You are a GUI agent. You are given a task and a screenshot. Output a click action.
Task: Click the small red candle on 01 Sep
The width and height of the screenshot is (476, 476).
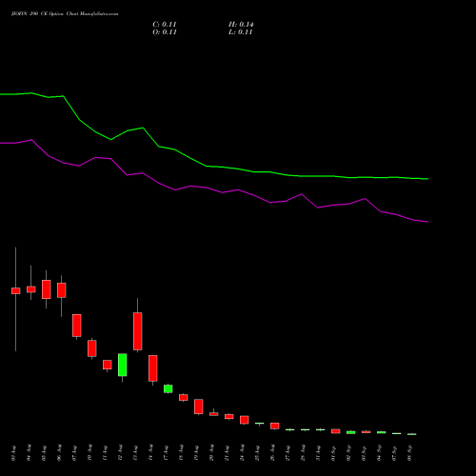click(x=336, y=431)
